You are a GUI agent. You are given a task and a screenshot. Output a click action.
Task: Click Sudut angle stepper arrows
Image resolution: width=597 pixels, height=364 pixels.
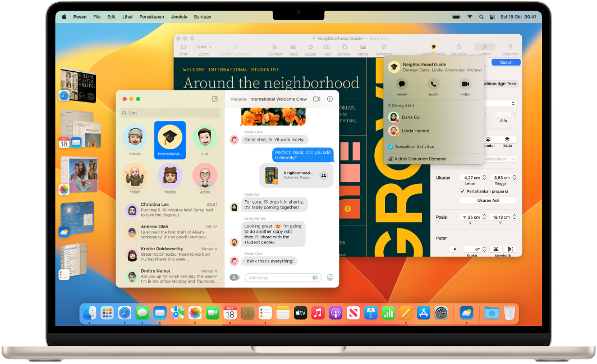[484, 249]
